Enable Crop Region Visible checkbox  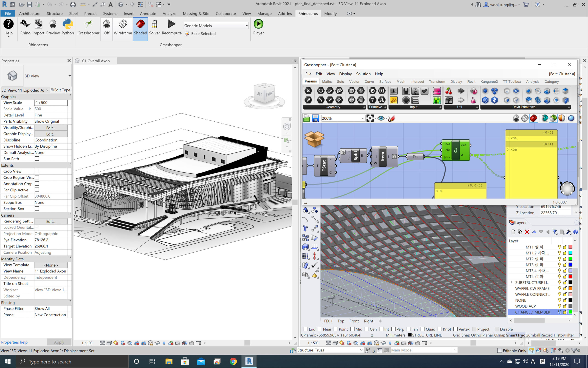pyautogui.click(x=37, y=177)
